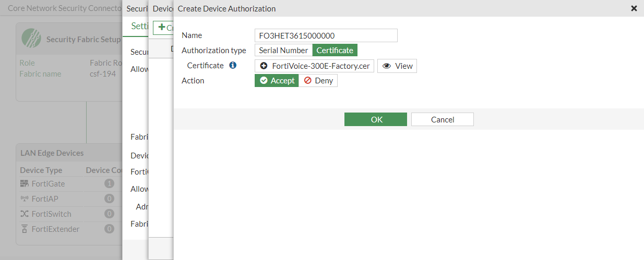Viewport: 644px width, 260px height.
Task: Confirm with the OK button
Action: click(x=376, y=119)
